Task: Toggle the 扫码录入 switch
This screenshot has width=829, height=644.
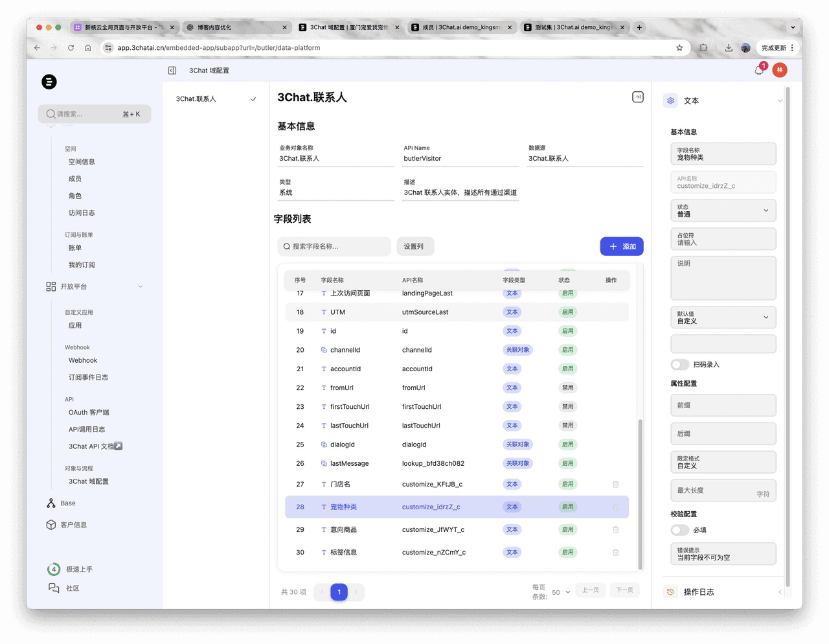Action: click(x=680, y=365)
